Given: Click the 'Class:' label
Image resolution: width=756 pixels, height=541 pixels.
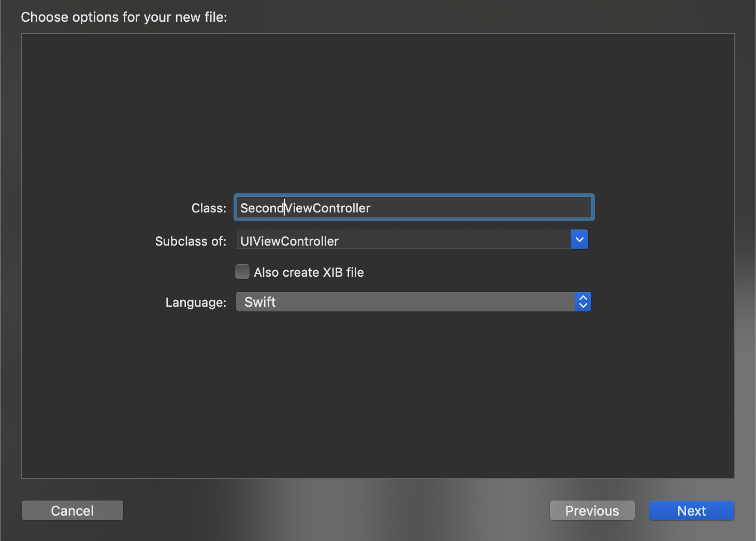Looking at the screenshot, I should coord(209,208).
